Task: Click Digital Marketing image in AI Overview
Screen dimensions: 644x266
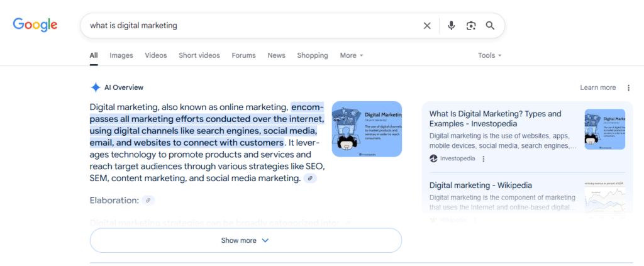Action: [x=367, y=129]
